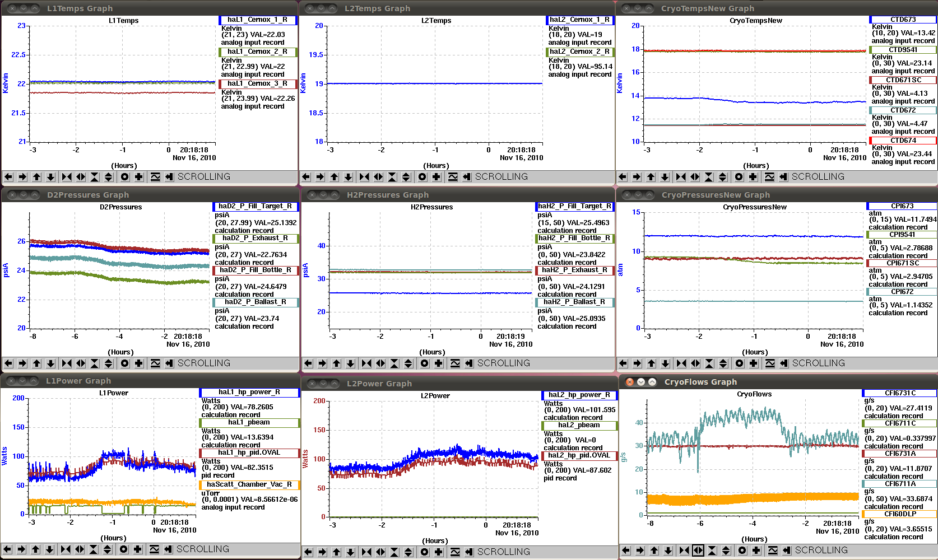
Task: Highlighted expand time axis icon in CryoFlows Graph
Action: click(x=698, y=550)
